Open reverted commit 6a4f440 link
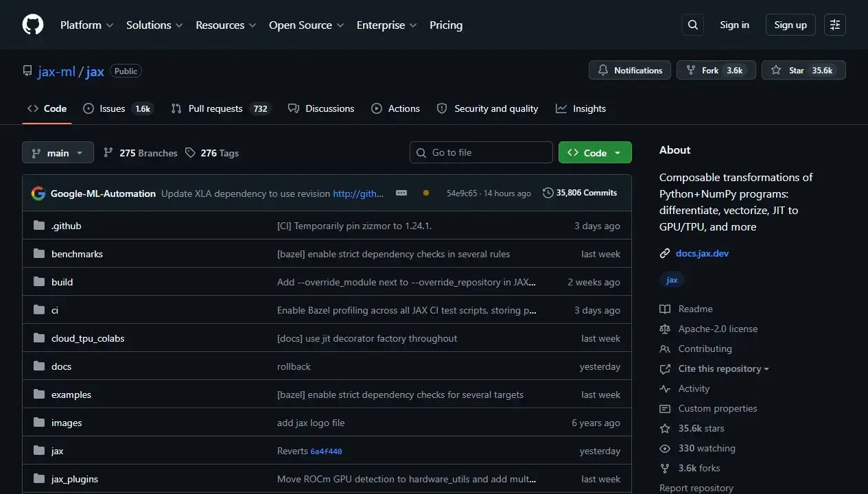The width and height of the screenshot is (868, 494). click(x=326, y=451)
